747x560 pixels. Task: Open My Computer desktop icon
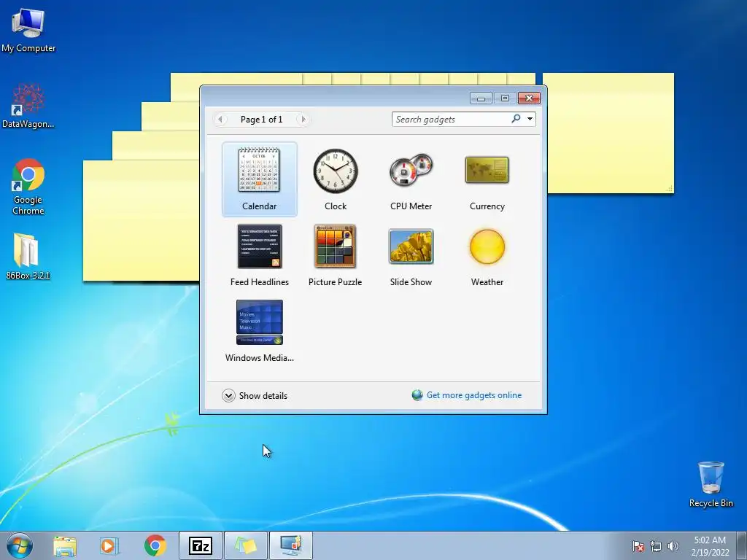pyautogui.click(x=28, y=30)
